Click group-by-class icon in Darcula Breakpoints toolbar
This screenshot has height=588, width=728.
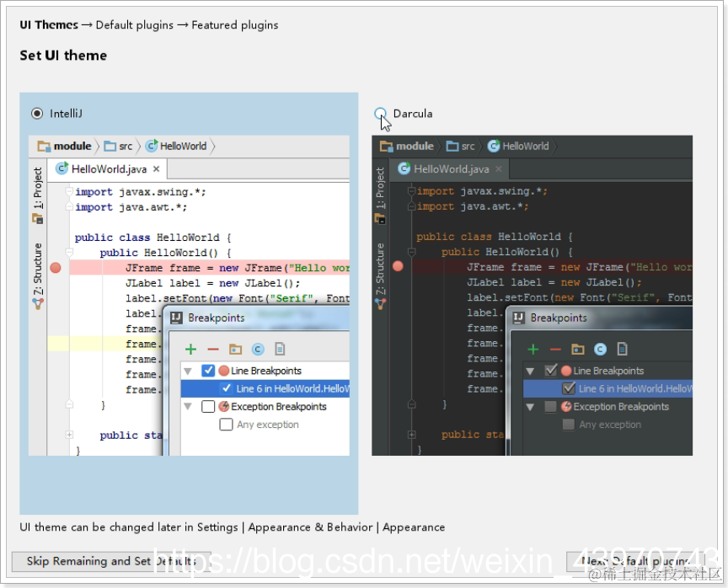600,349
